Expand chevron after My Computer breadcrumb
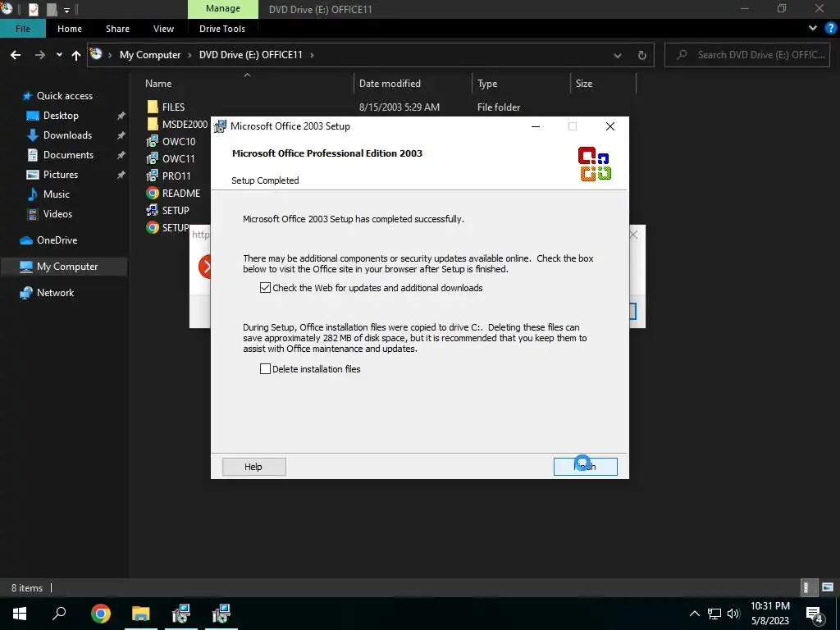The width and height of the screenshot is (840, 630). [x=189, y=55]
